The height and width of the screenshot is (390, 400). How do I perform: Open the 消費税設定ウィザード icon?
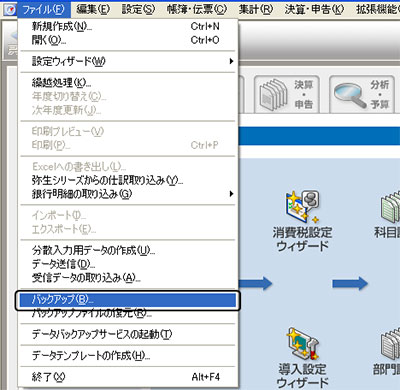(302, 221)
